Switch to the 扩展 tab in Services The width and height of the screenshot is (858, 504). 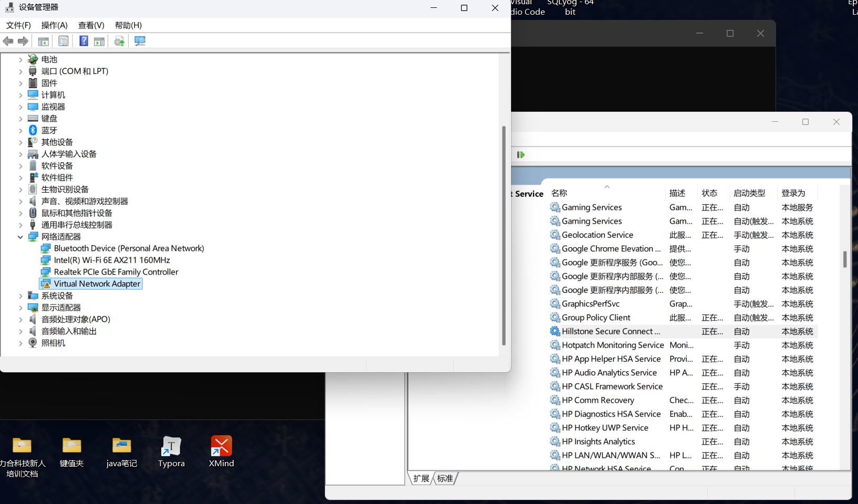click(421, 478)
